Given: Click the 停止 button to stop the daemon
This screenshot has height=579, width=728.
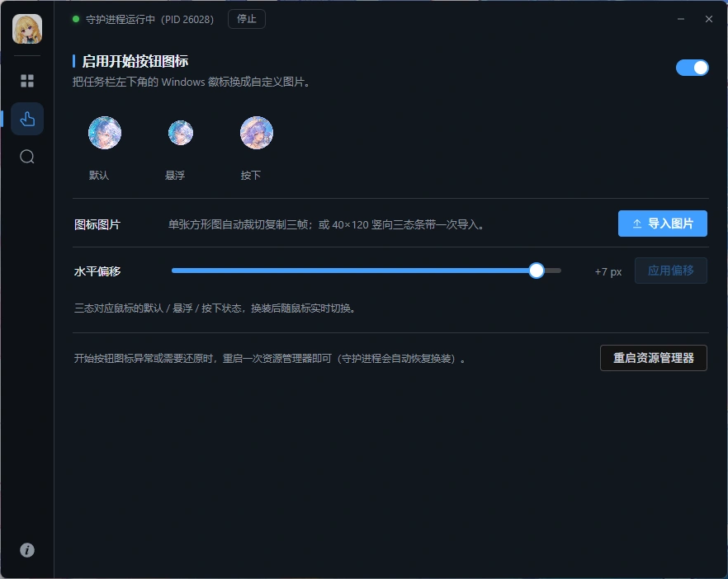Looking at the screenshot, I should 247,19.
